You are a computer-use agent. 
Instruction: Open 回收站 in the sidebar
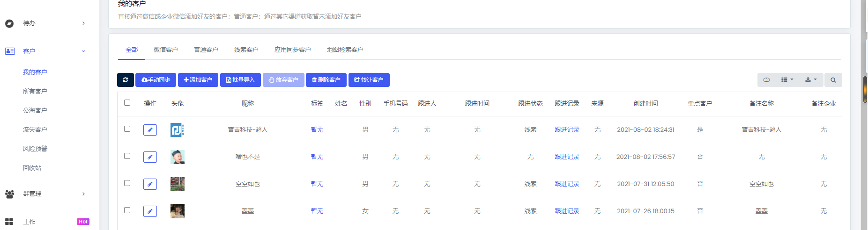point(32,168)
